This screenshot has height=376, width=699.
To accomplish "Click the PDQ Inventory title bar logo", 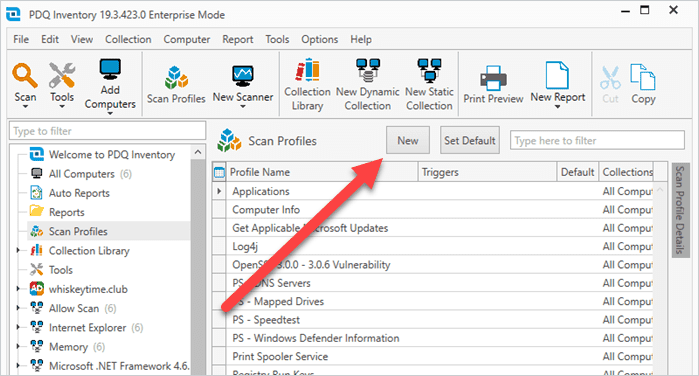I will tap(13, 14).
